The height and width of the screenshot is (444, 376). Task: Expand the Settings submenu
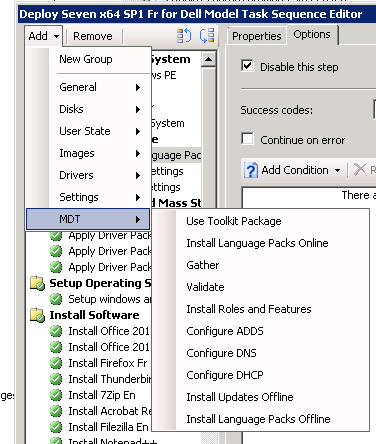tap(88, 197)
